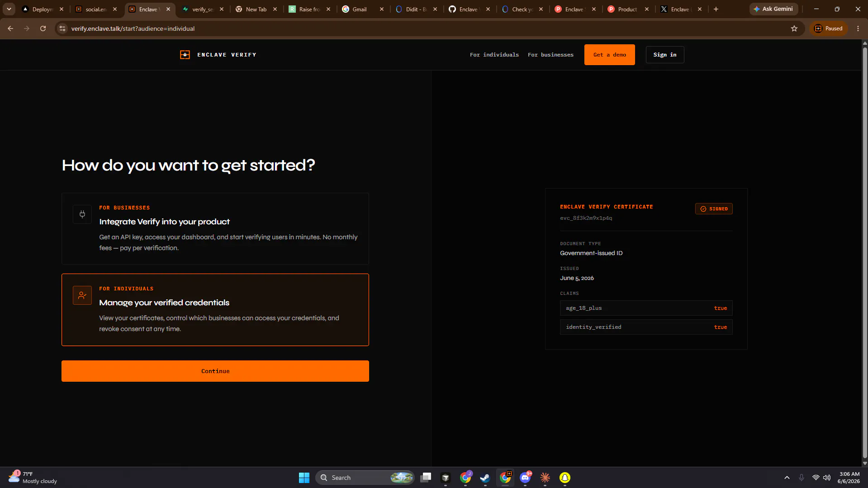Bookmark this page with the star icon

[794, 28]
